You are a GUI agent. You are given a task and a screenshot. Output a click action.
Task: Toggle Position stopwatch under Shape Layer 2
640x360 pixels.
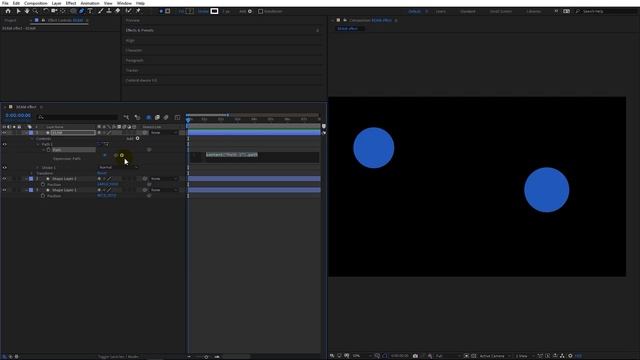pos(43,184)
